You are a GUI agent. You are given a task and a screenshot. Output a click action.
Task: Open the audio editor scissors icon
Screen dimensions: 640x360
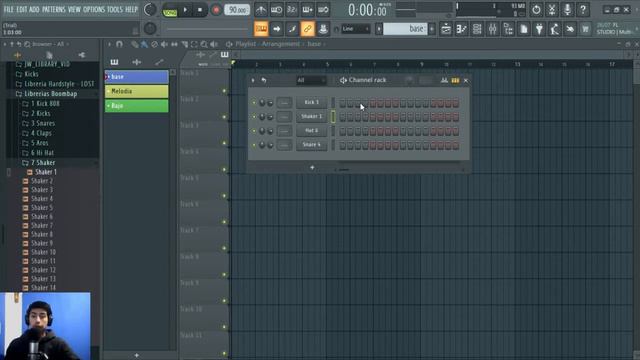(552, 9)
